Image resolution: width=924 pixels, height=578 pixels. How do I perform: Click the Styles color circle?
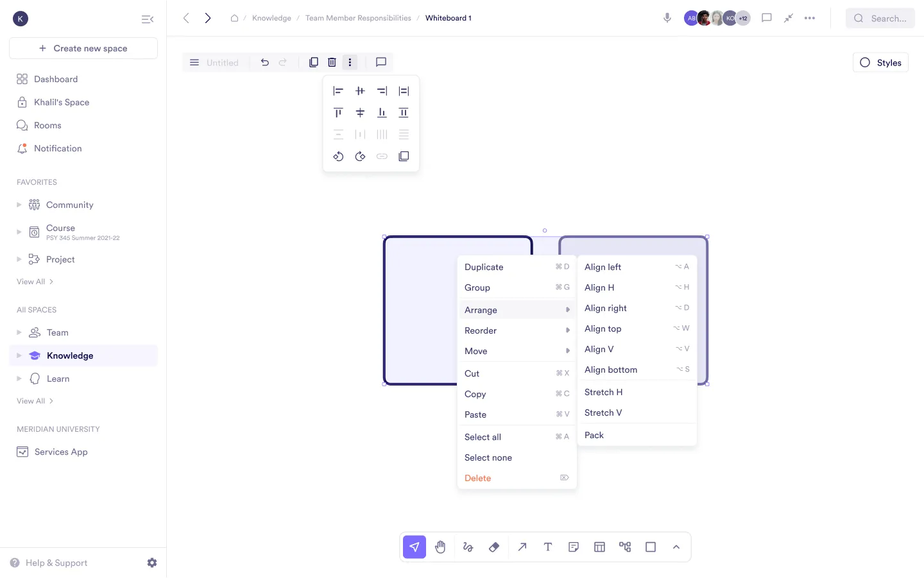coord(864,62)
